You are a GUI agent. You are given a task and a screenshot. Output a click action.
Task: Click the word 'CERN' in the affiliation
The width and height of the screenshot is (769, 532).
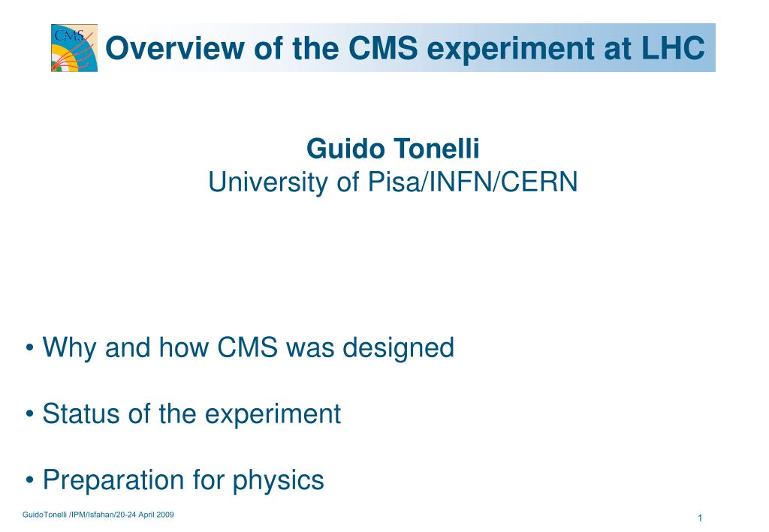pos(539,182)
